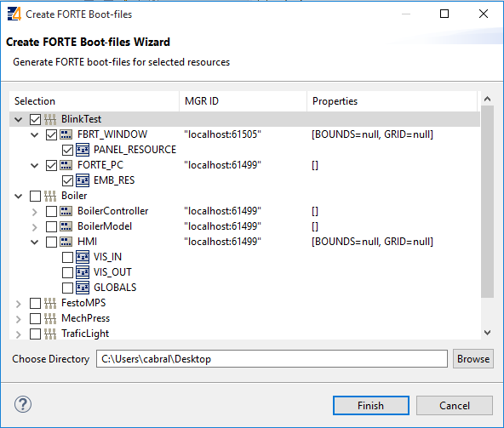The image size is (504, 428).
Task: Click the PANEL_RESOURCE resource icon
Action: click(83, 150)
